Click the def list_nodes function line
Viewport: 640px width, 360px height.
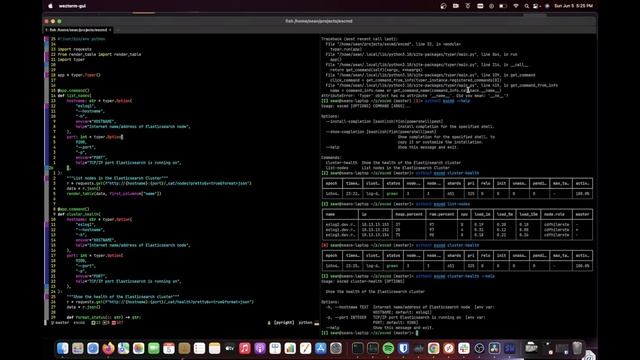pyautogui.click(x=74, y=96)
